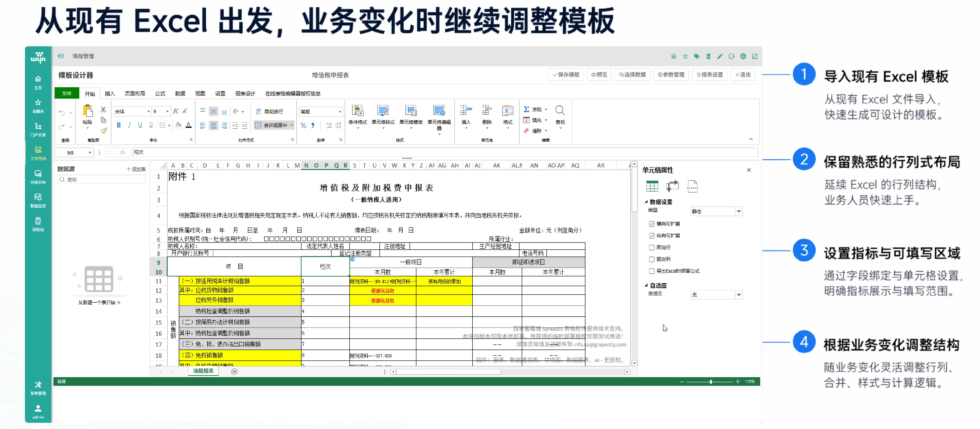This screenshot has width=980, height=429.
Task: Click the percent style icon
Action: tap(303, 125)
